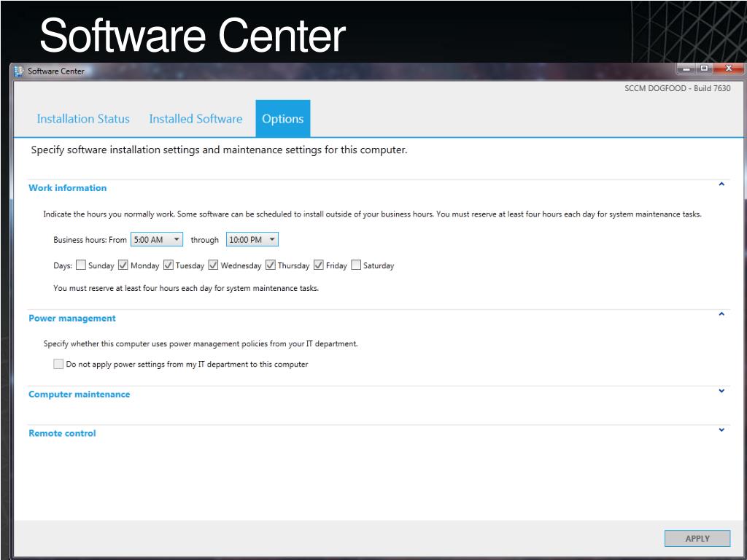Click the APPLY button

coord(697,539)
